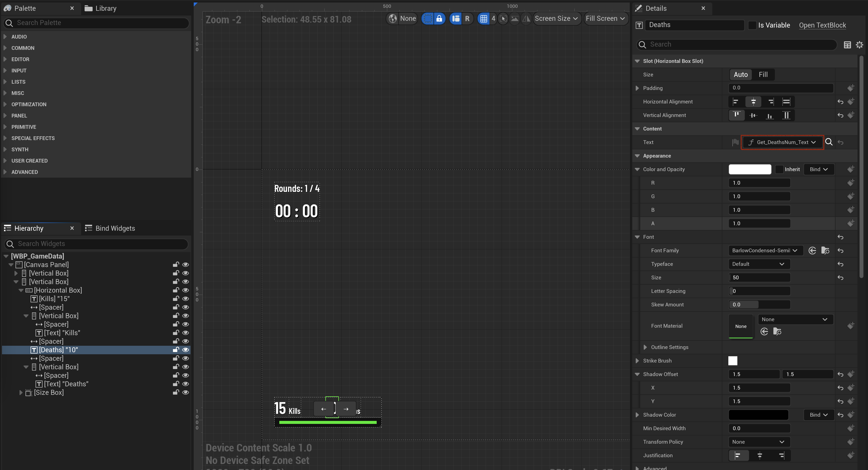
Task: Click the Search Palette field
Action: coord(96,23)
